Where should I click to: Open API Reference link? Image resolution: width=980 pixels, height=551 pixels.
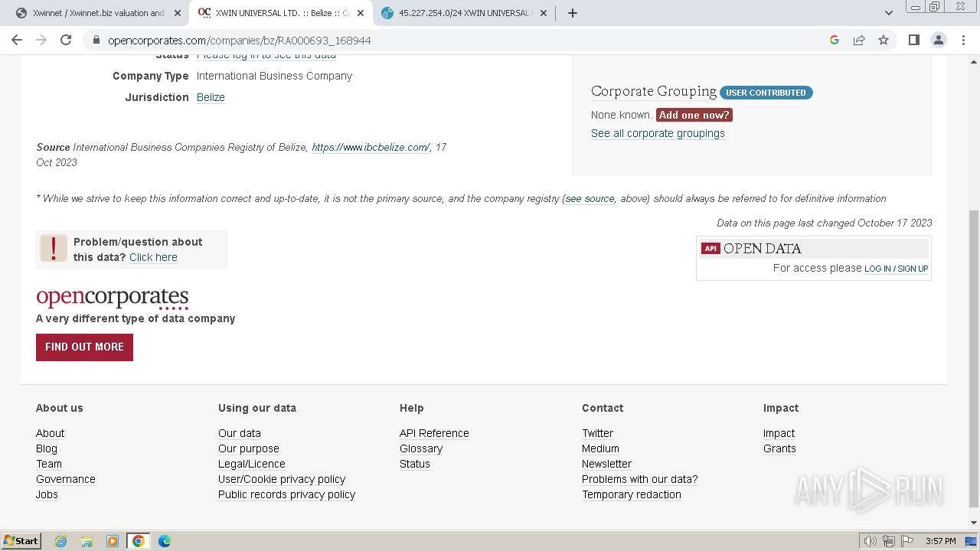point(434,433)
